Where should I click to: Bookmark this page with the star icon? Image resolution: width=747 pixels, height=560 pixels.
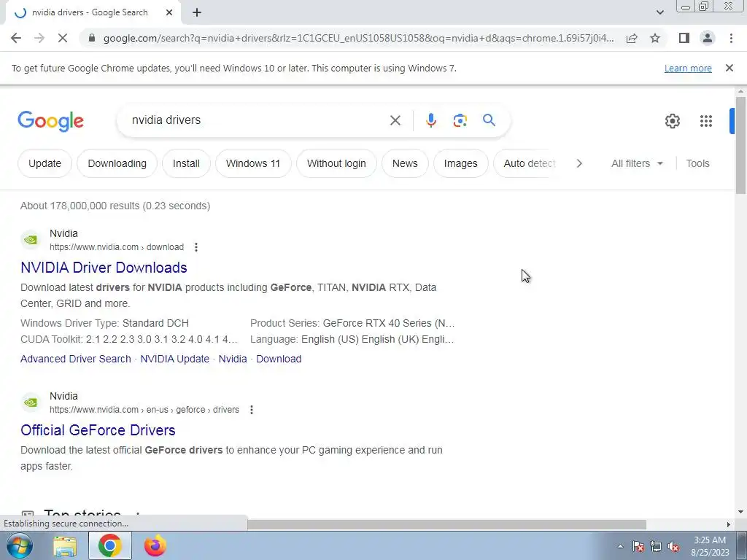pos(655,38)
